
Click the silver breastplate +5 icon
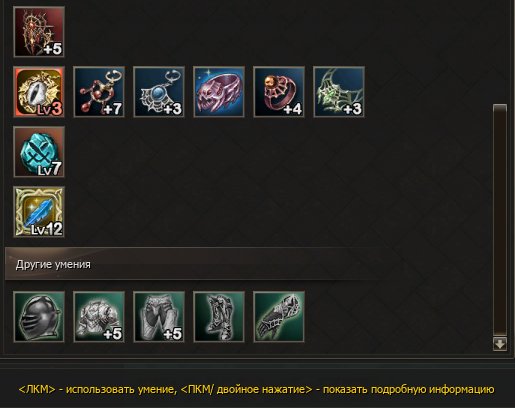(99, 317)
